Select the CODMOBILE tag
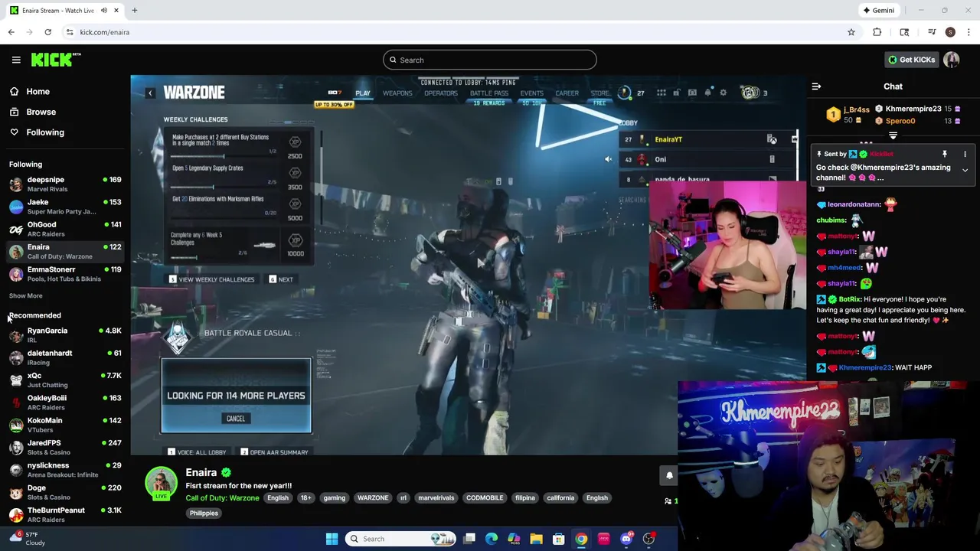Screen dimensions: 980x551 pos(485,498)
